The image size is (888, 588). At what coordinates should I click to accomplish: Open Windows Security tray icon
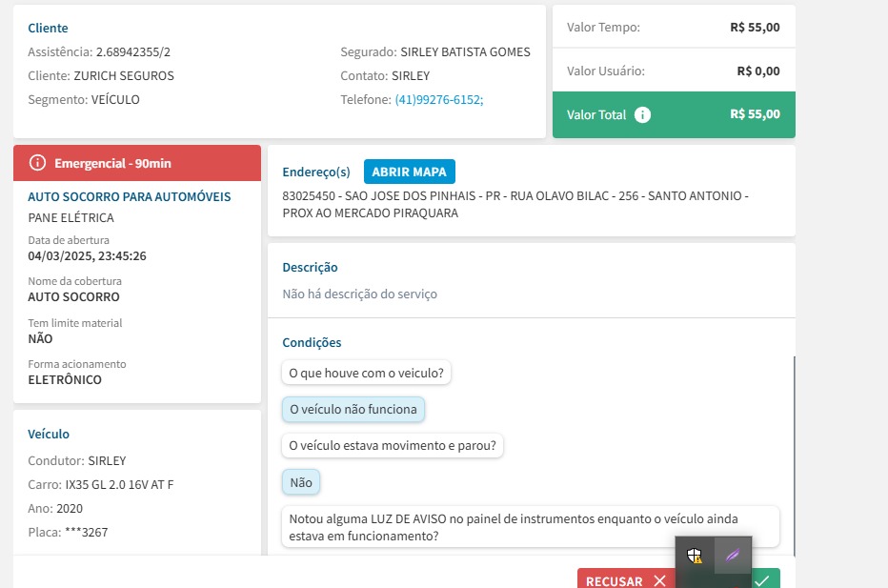pos(695,556)
